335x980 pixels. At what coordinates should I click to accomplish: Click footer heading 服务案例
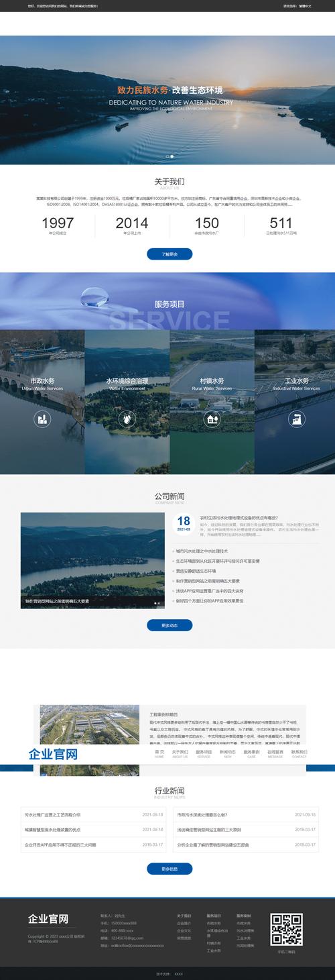pyautogui.click(x=243, y=915)
